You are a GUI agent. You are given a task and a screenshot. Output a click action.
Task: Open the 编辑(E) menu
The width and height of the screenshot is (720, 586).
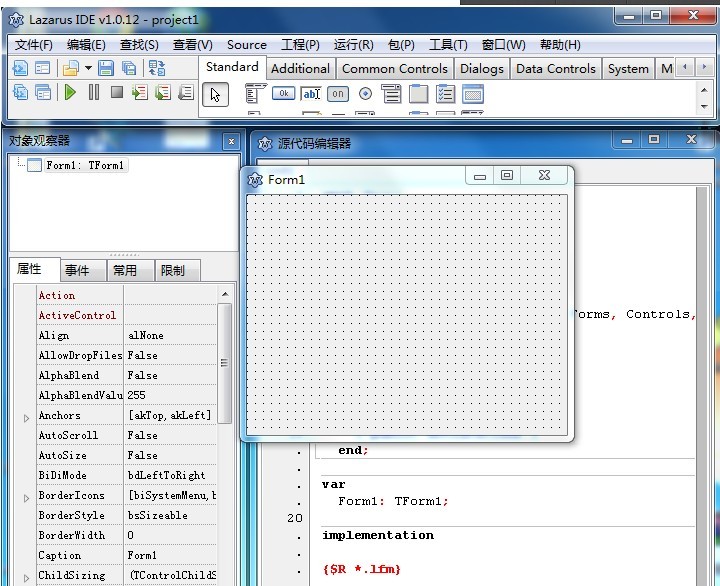coord(86,45)
